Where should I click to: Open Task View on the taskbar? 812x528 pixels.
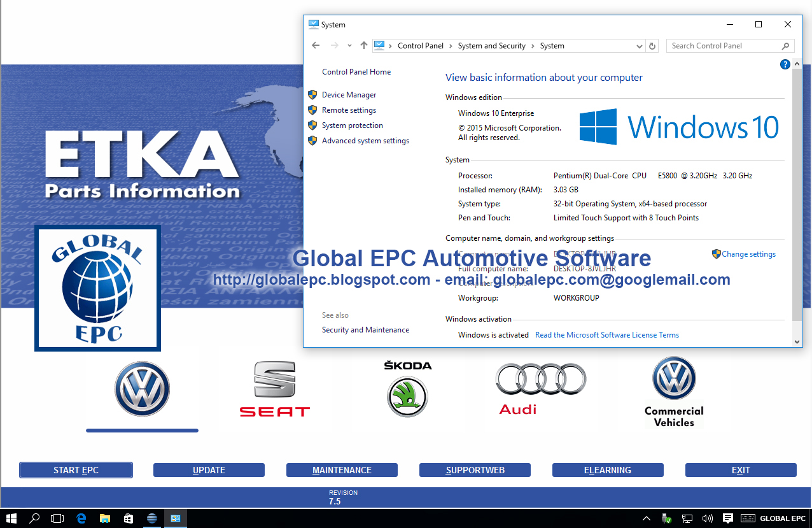click(58, 518)
